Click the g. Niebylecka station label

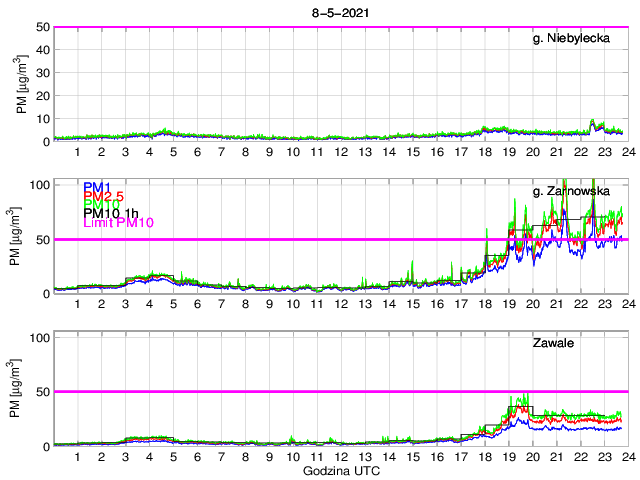point(577,39)
